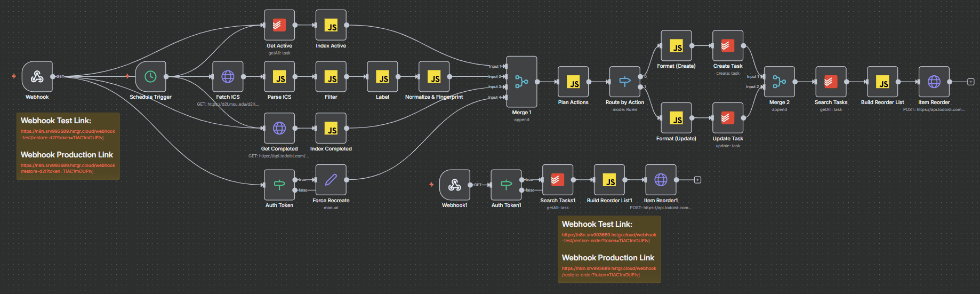
Task: Click the restore-d2l webhook test URL
Action: point(68,134)
